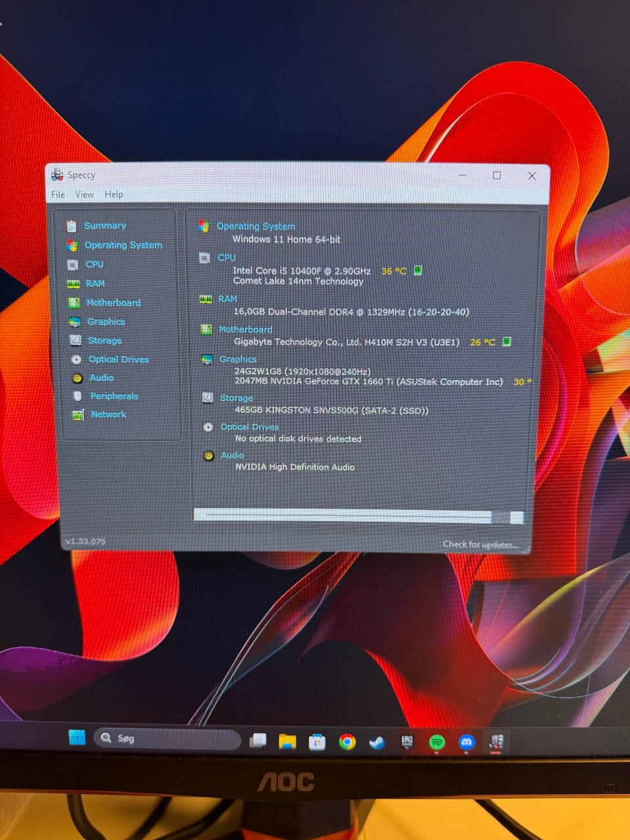Open the File menu in Speccy
The width and height of the screenshot is (630, 840).
pyautogui.click(x=58, y=194)
